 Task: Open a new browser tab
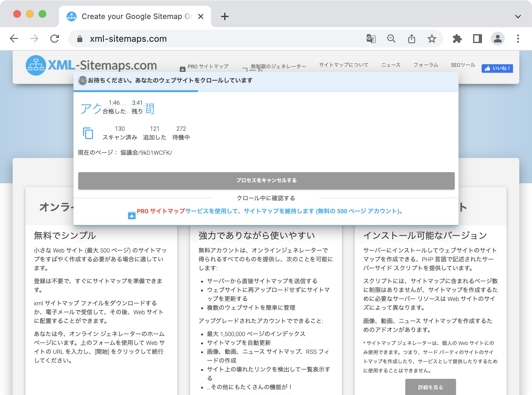225,16
